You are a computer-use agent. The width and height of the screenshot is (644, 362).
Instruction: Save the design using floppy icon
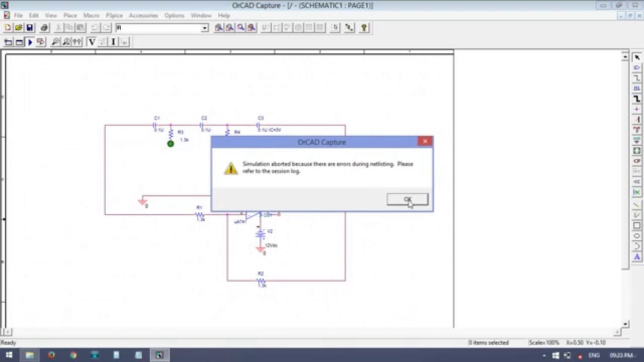pyautogui.click(x=30, y=28)
